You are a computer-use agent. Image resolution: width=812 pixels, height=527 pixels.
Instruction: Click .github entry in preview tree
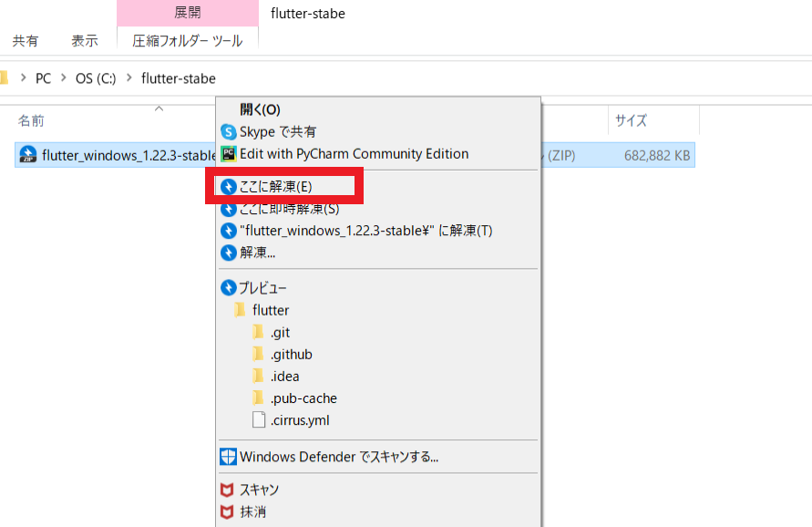tap(292, 355)
